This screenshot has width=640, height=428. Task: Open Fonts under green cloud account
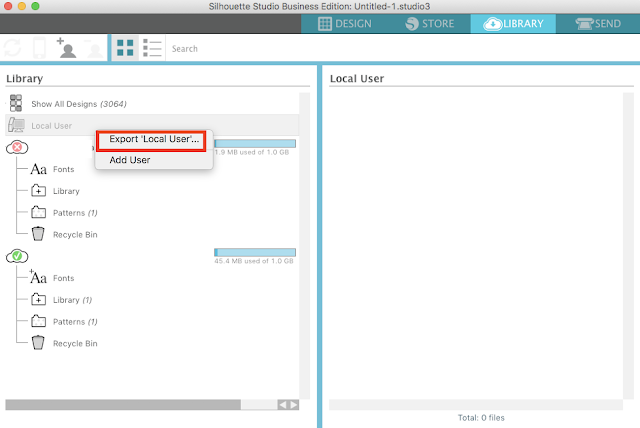(64, 278)
